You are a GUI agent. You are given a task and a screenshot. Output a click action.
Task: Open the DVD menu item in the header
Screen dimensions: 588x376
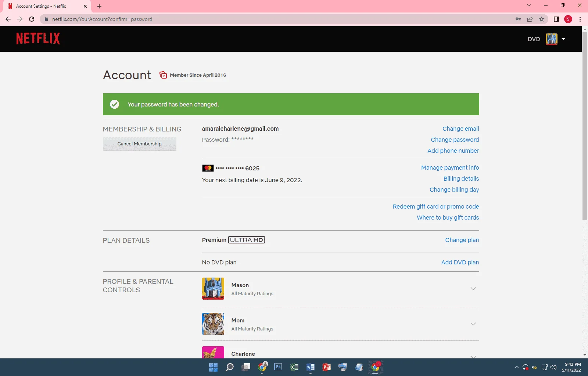coord(534,39)
